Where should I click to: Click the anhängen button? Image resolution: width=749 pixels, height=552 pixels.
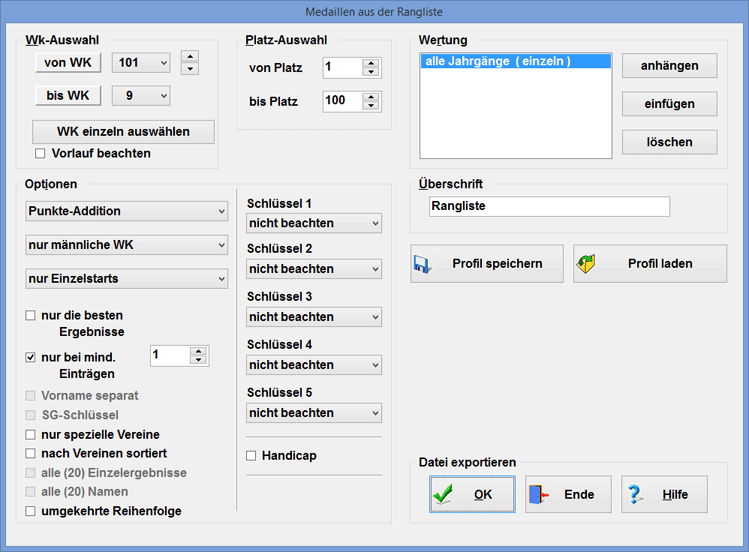click(669, 66)
